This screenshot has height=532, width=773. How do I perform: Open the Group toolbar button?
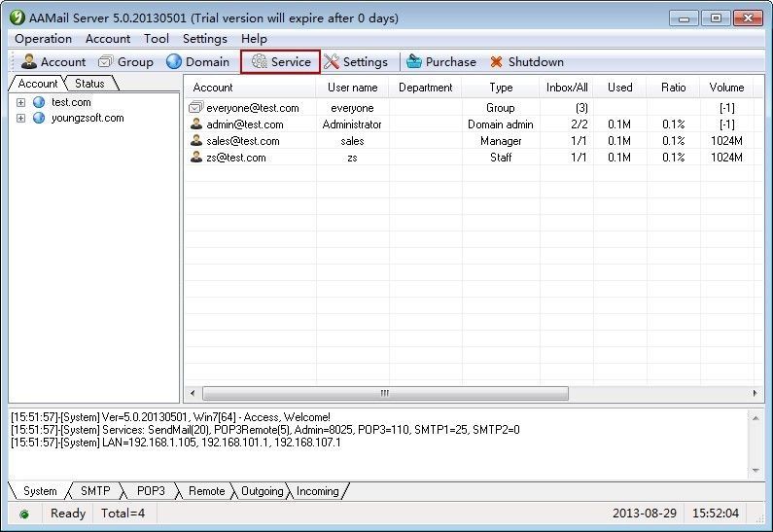click(125, 62)
